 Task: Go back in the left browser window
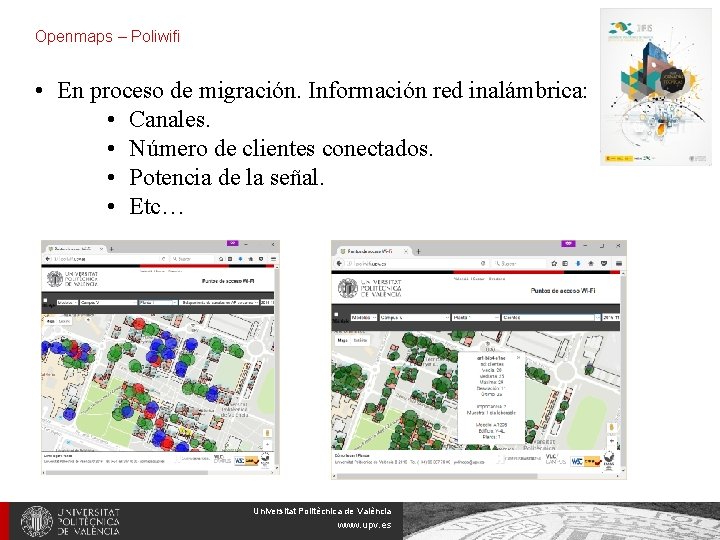[x=47, y=259]
